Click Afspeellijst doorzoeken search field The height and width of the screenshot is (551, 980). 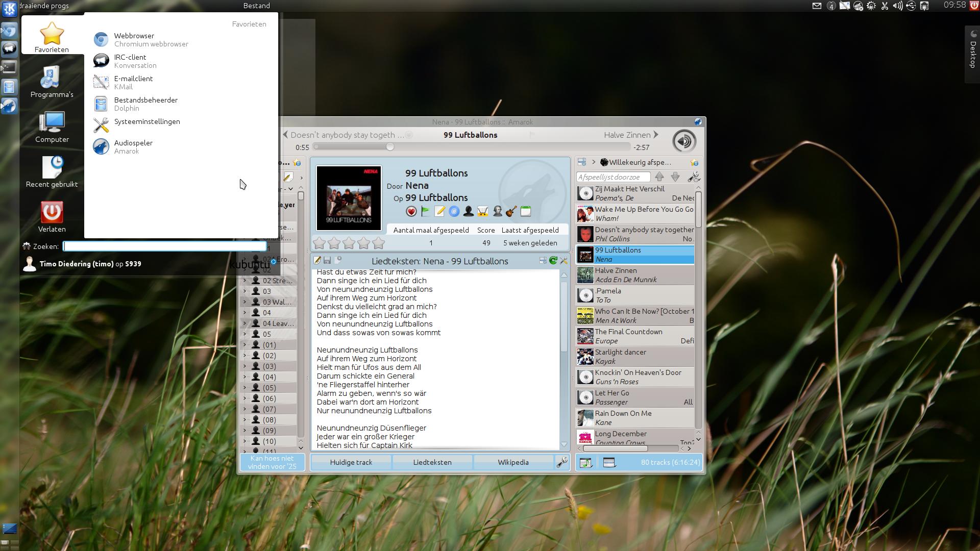point(613,177)
